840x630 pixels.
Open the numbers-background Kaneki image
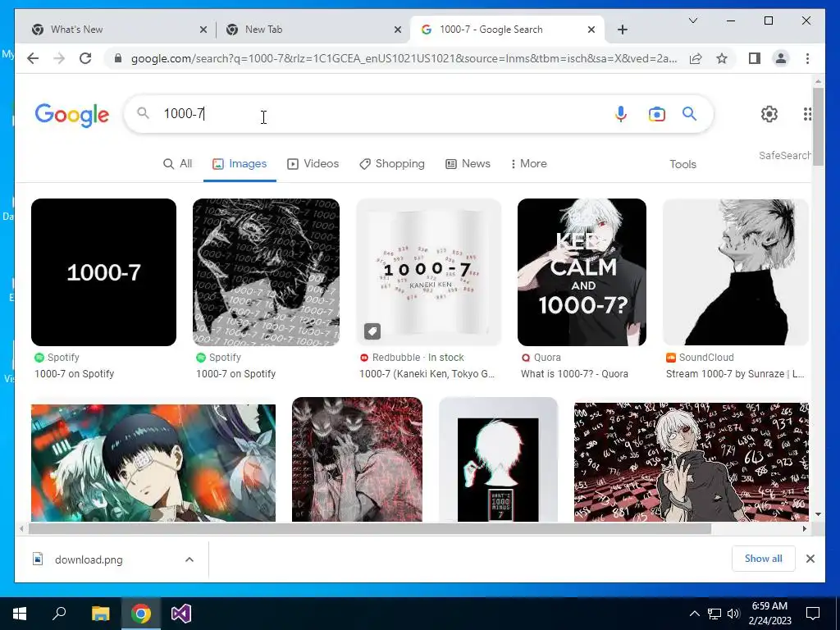point(691,462)
